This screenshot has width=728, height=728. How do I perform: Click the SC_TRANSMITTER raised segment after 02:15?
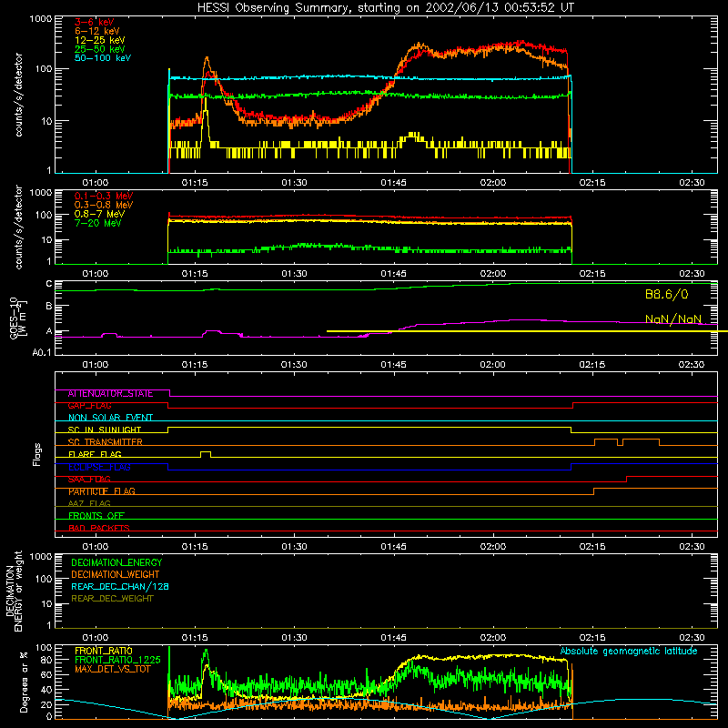(627, 441)
